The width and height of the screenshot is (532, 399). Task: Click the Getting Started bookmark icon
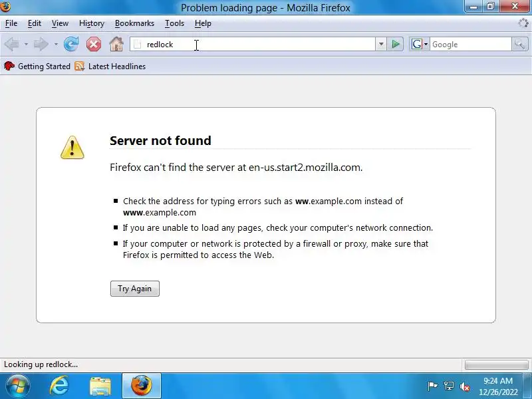[x=9, y=66]
